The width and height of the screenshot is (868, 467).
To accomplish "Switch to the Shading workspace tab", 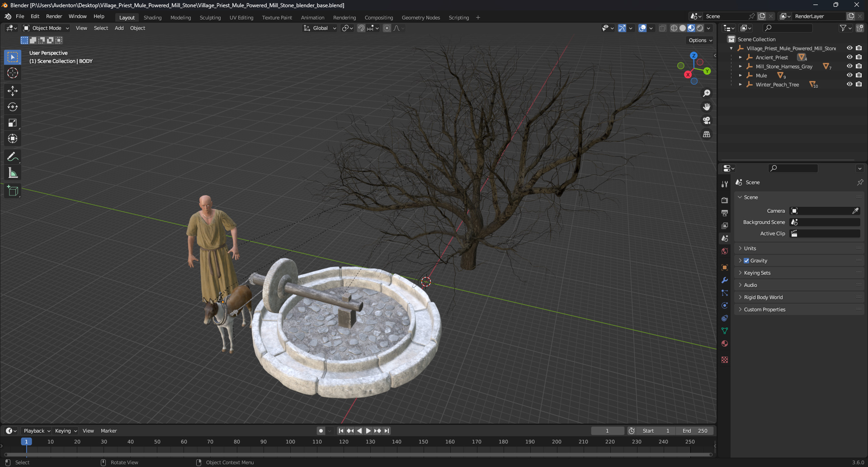I will click(x=152, y=18).
